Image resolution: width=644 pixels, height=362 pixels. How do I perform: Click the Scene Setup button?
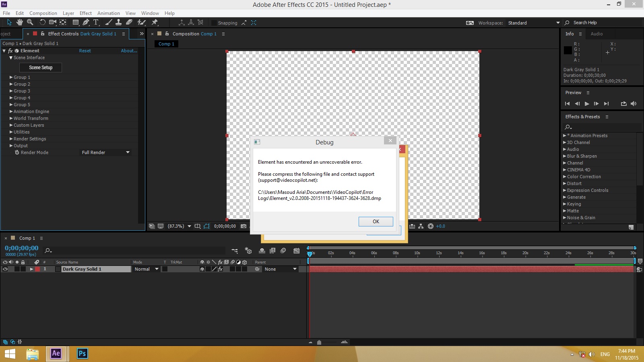(x=41, y=68)
